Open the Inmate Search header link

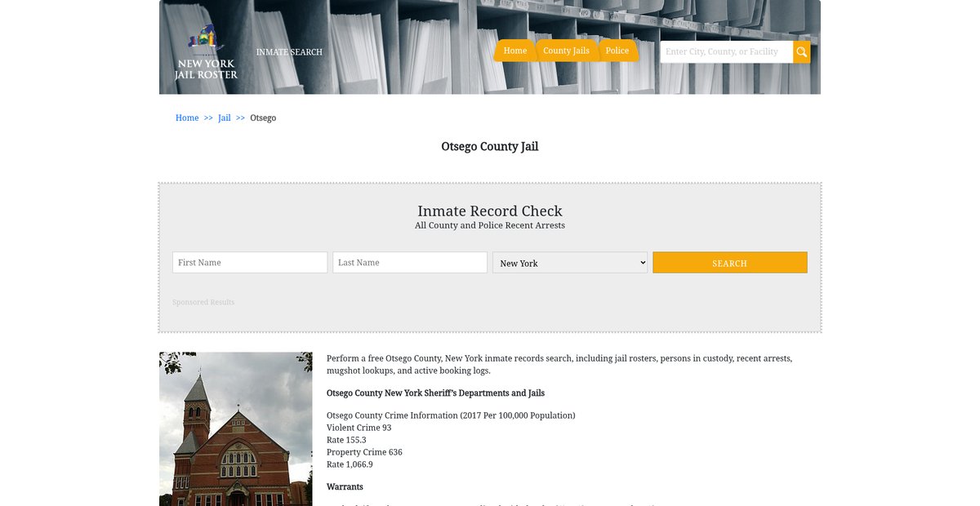click(289, 52)
